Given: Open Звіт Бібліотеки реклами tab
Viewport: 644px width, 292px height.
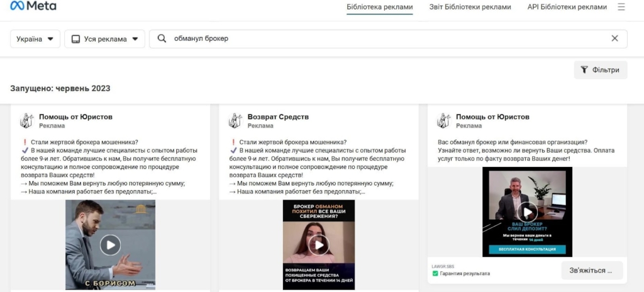Looking at the screenshot, I should pos(470,8).
